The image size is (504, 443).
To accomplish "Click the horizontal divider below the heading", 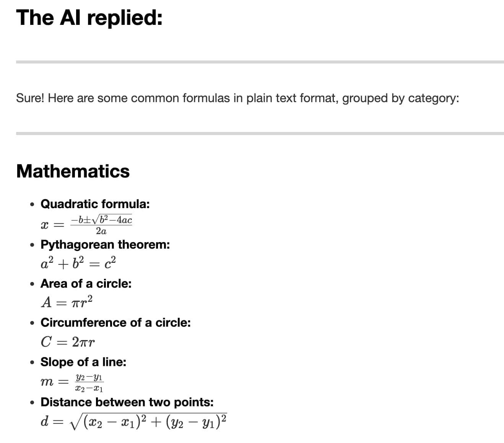I will [260, 62].
